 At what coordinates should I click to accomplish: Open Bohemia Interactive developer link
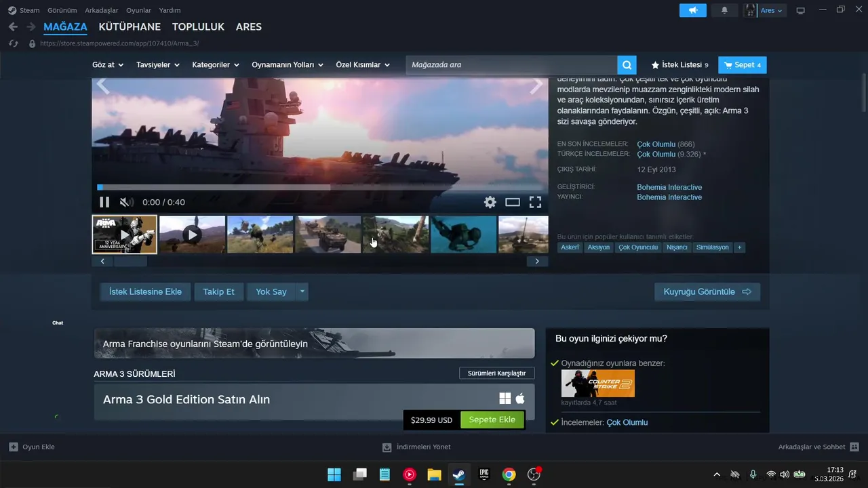(669, 187)
